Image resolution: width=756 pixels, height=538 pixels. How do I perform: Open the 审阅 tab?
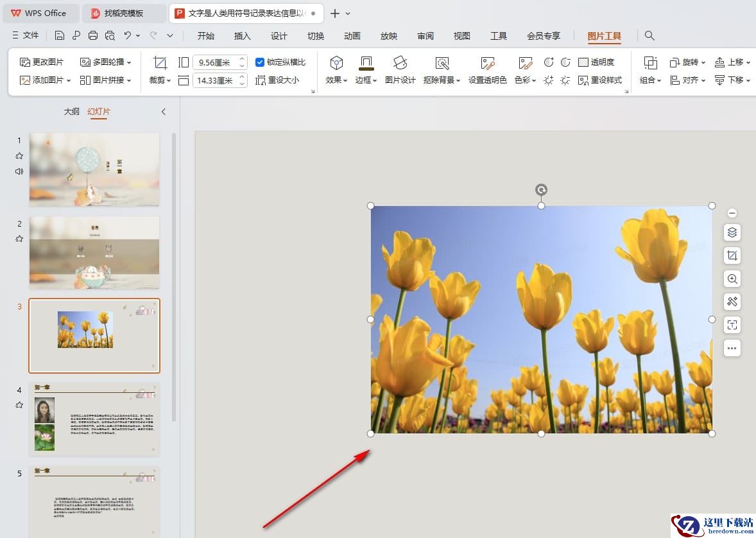(425, 36)
